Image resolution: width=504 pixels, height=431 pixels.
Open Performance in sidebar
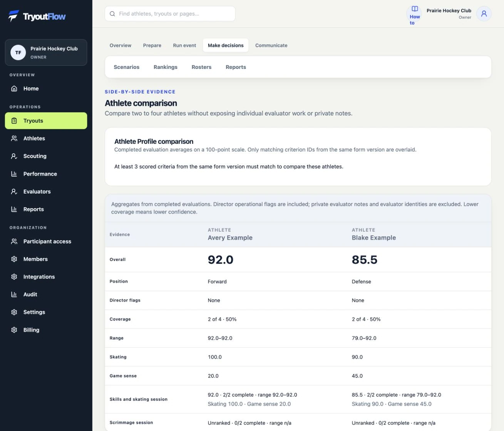point(46,174)
